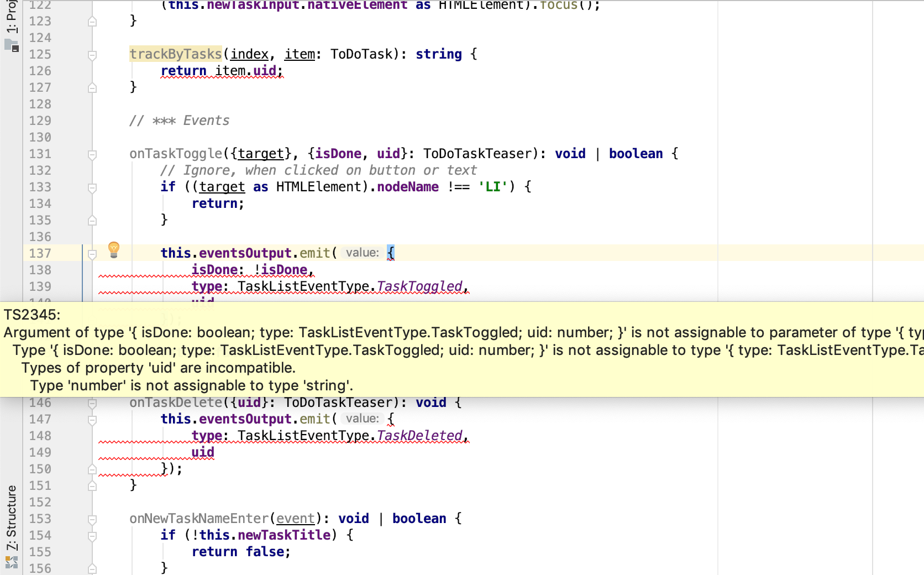Click the 'return;' statement on line 134
This screenshot has width=924, height=575.
(x=218, y=203)
